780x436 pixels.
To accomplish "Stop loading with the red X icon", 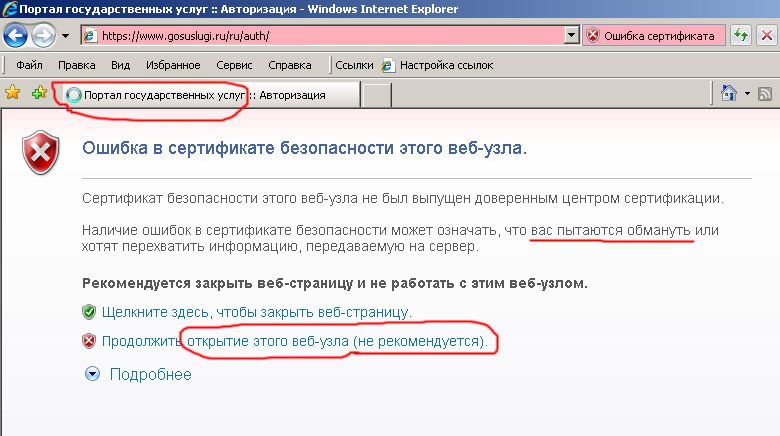I will coord(766,36).
